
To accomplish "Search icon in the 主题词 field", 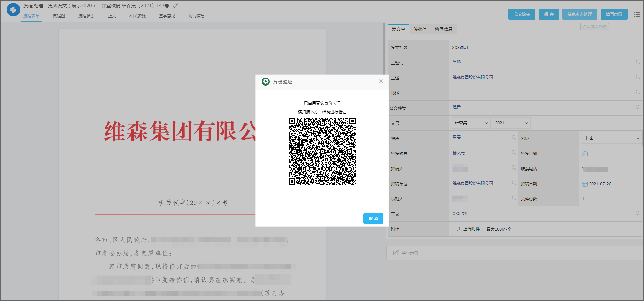I will pyautogui.click(x=638, y=62).
